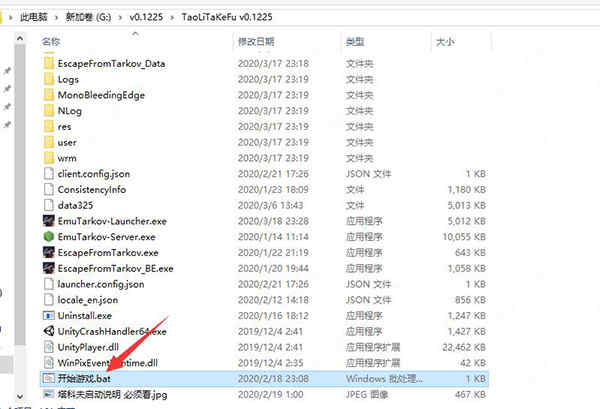The image size is (600, 409).
Task: Select the EscapeFromTarkov_BE.exe file name
Action: pos(115,268)
